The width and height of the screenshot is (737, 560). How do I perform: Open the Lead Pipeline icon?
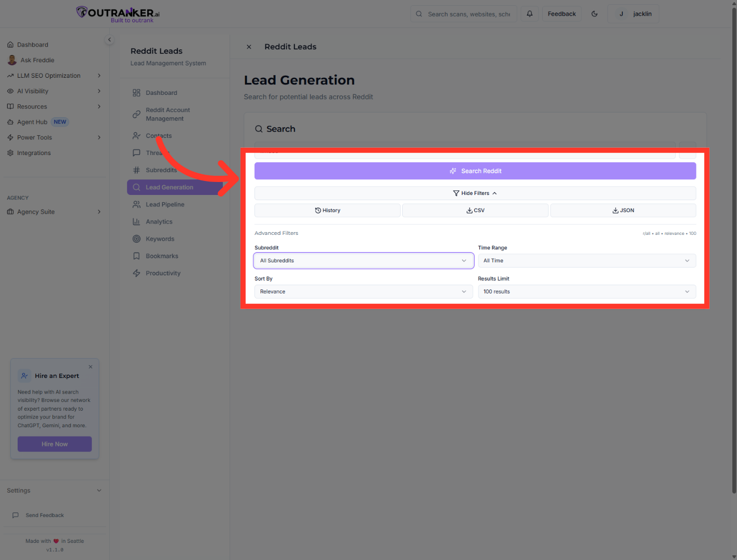tap(136, 204)
